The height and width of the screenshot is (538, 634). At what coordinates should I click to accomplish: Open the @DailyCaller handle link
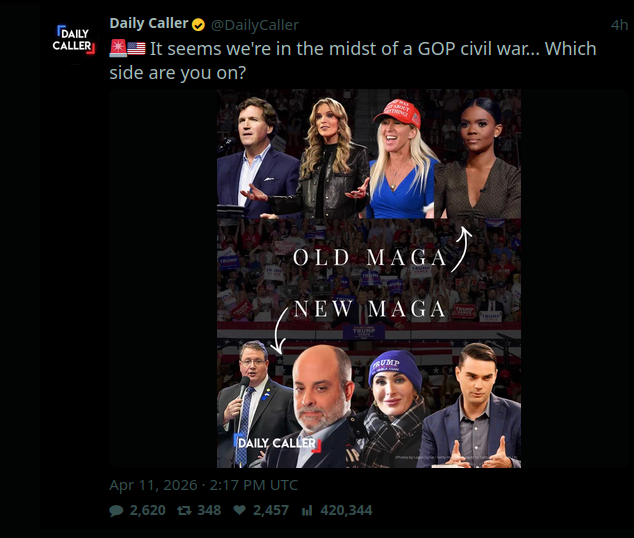point(254,24)
